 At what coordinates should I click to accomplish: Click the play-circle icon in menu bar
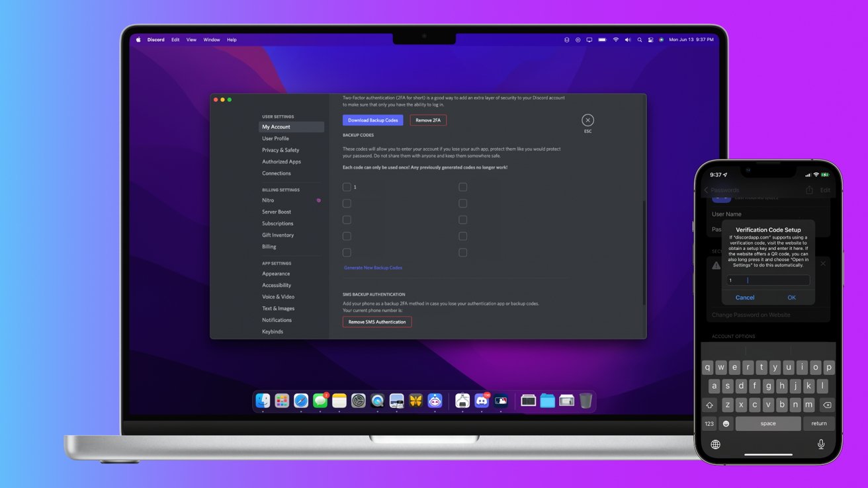tap(578, 40)
